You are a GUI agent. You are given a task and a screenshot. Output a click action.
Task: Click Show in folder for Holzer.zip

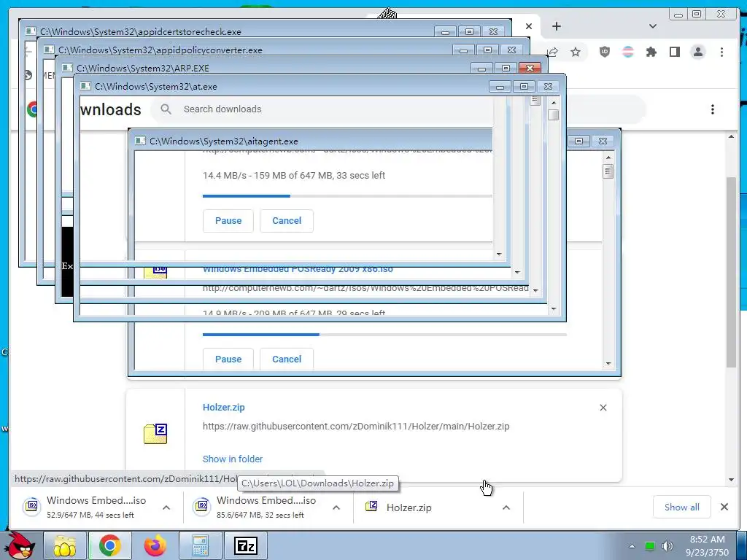click(x=233, y=459)
